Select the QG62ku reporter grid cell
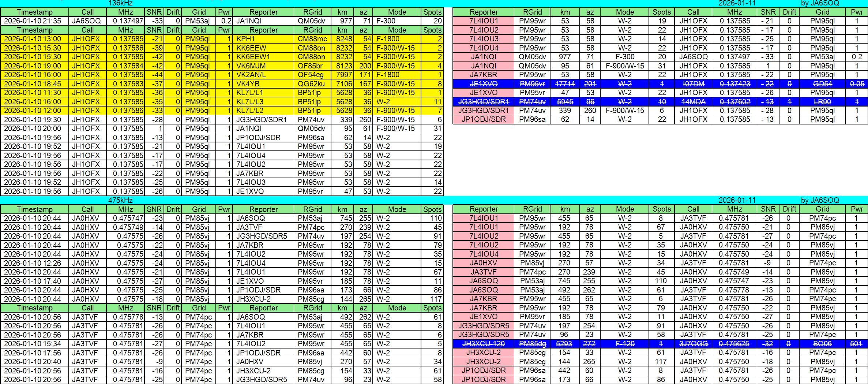The image size is (868, 384). [312, 84]
